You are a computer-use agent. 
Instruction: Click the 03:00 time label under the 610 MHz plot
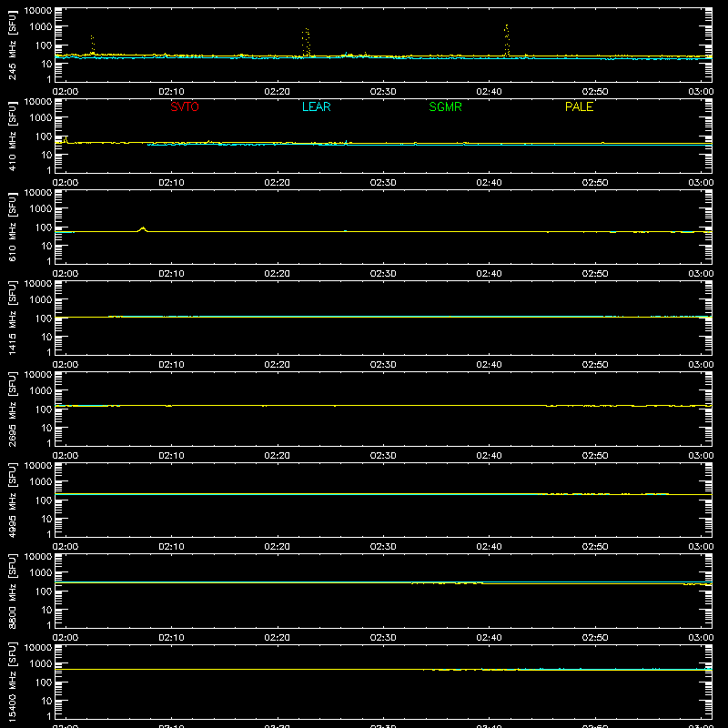coord(701,274)
